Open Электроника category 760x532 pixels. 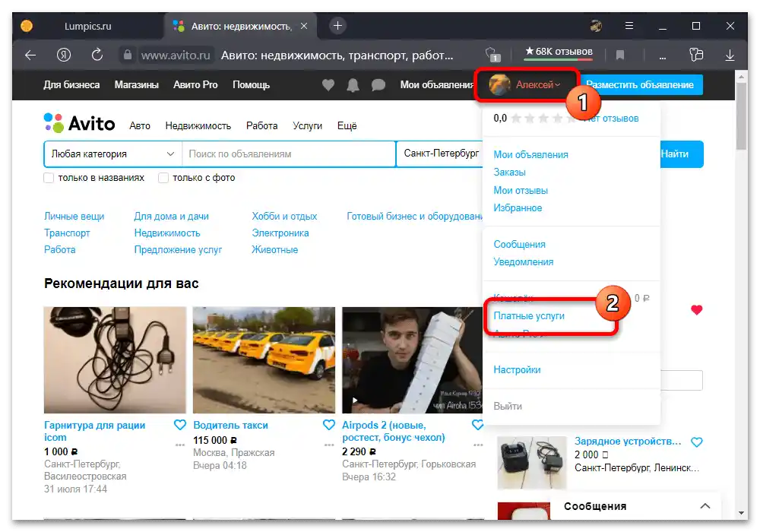pos(280,233)
